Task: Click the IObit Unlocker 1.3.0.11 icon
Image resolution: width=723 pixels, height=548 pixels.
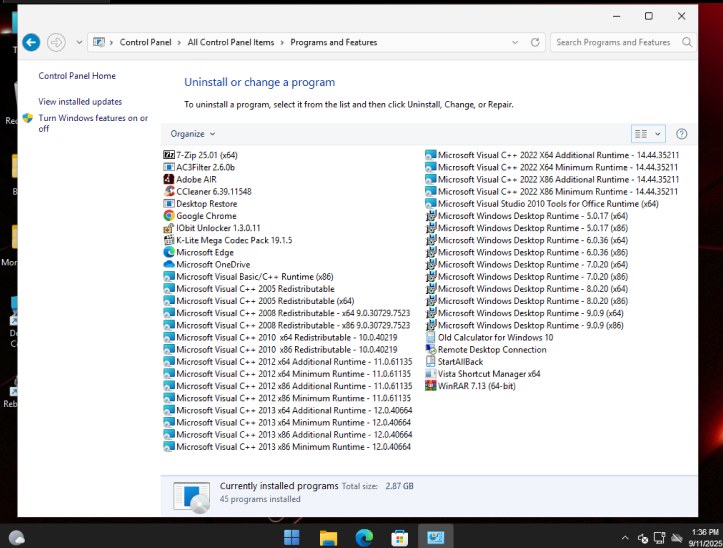Action: pos(169,228)
